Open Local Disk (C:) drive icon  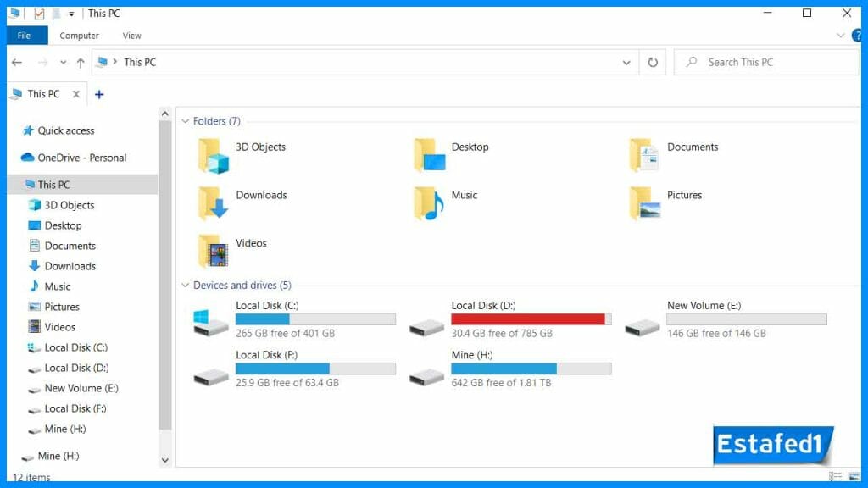tap(211, 323)
